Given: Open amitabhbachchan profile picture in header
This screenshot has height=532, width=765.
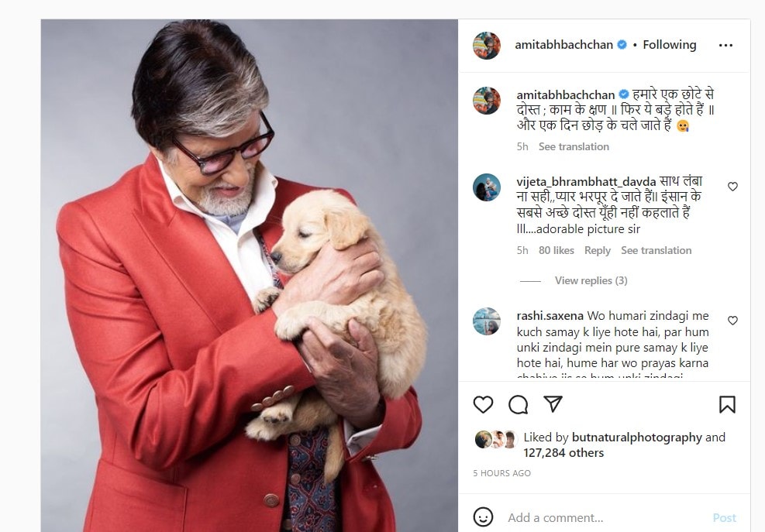Looking at the screenshot, I should (x=487, y=45).
